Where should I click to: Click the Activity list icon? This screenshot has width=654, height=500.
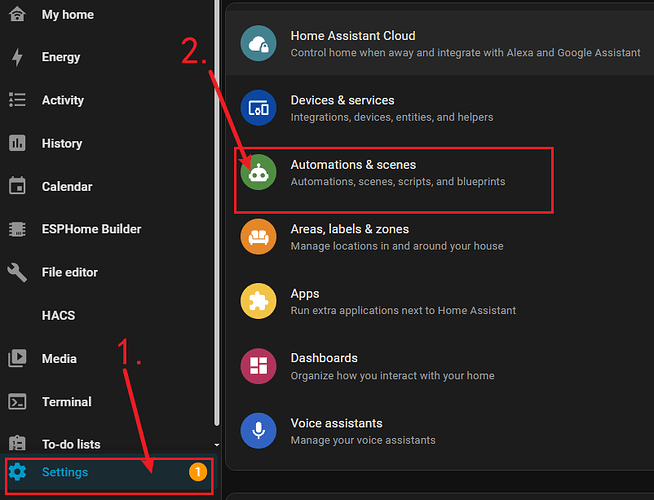pyautogui.click(x=17, y=100)
